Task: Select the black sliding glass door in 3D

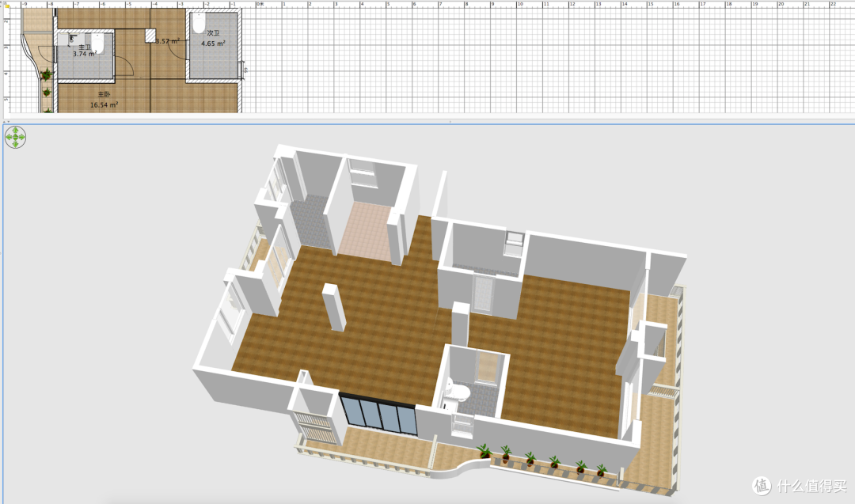Action: click(x=378, y=414)
